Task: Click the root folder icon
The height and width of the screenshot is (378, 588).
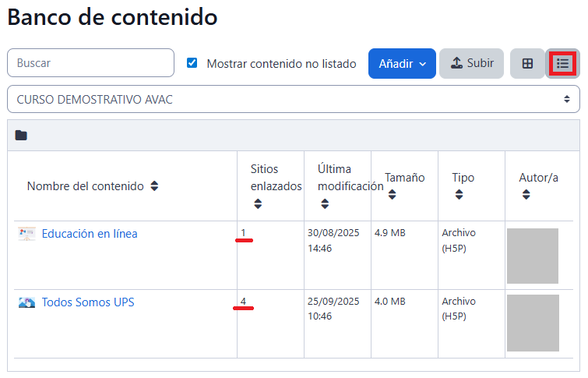Action: [x=21, y=136]
